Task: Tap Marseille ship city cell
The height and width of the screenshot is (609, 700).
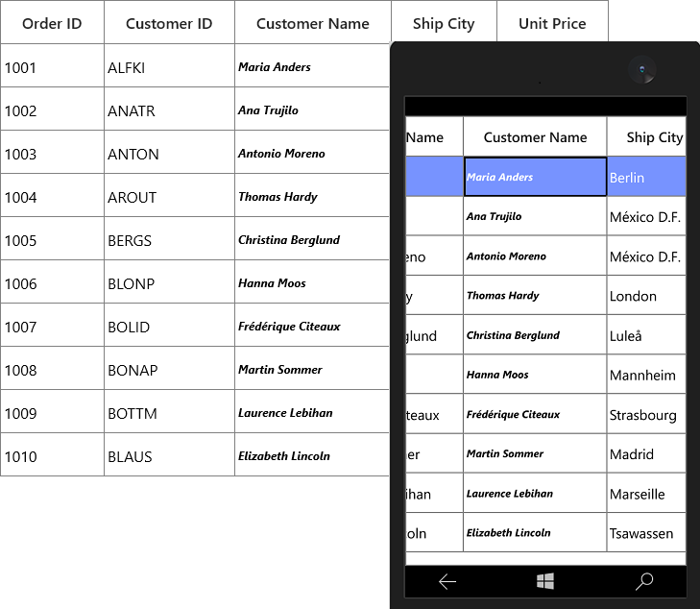Action: click(x=647, y=493)
